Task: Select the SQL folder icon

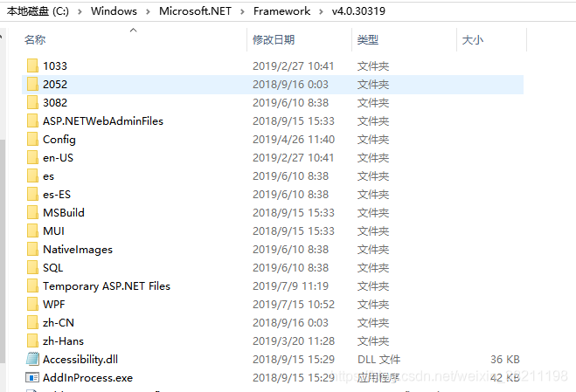Action: point(32,268)
